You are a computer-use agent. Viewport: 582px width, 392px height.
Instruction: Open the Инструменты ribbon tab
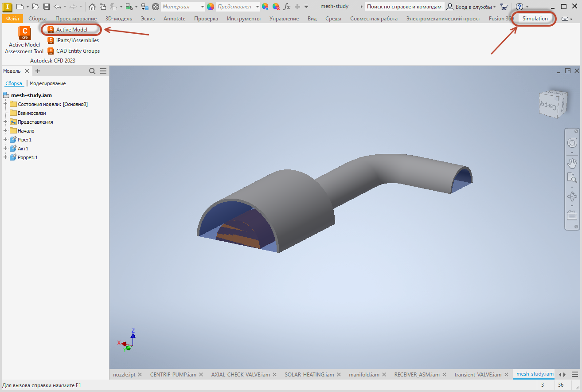[244, 19]
